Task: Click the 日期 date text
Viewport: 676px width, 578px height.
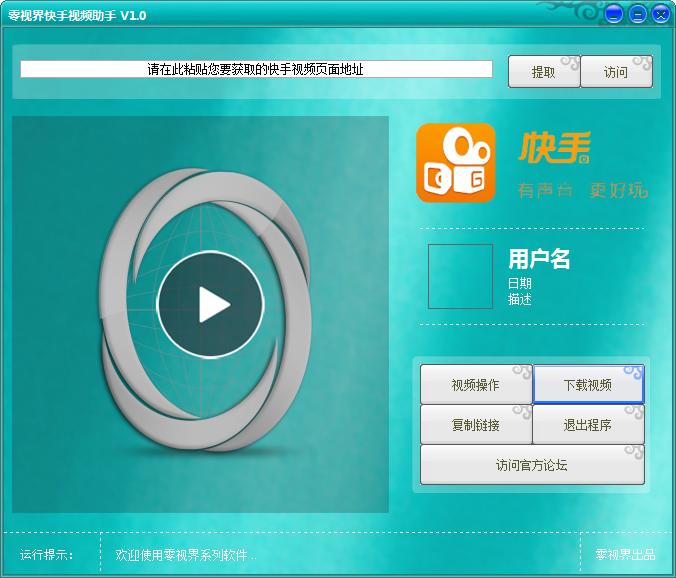Action: pyautogui.click(x=520, y=283)
